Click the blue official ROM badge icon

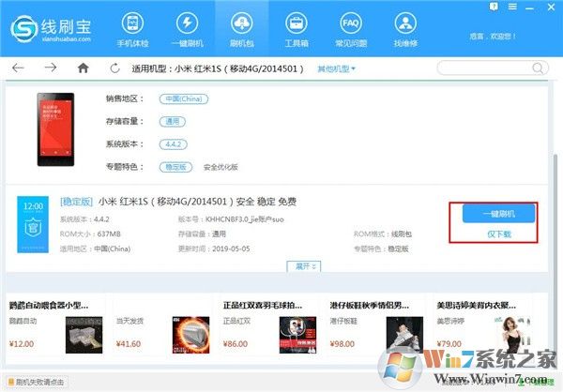[x=33, y=224]
